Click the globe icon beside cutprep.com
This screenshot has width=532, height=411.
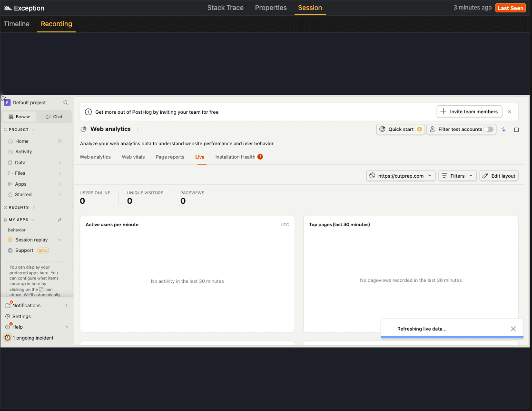372,176
